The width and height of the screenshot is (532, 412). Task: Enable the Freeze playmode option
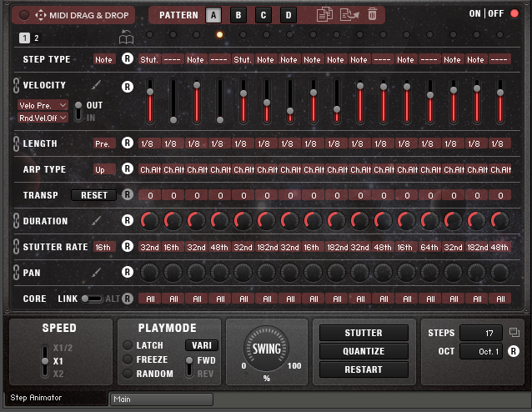(128, 359)
